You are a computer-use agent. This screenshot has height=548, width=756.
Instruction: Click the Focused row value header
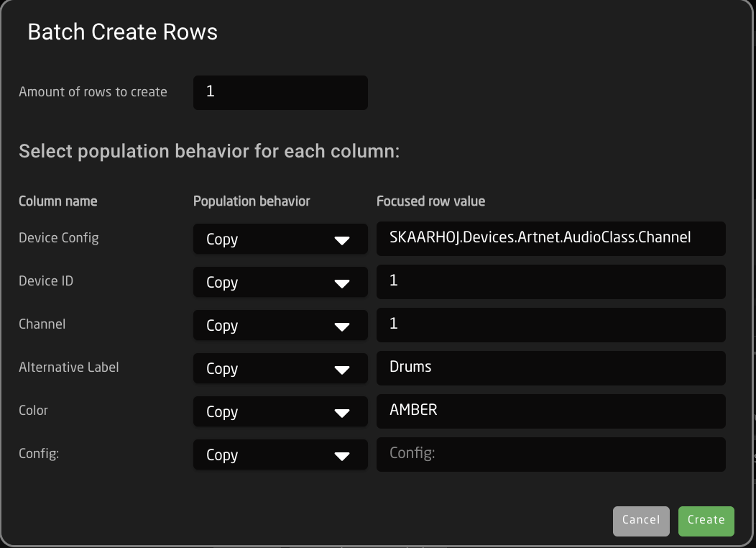[430, 201]
